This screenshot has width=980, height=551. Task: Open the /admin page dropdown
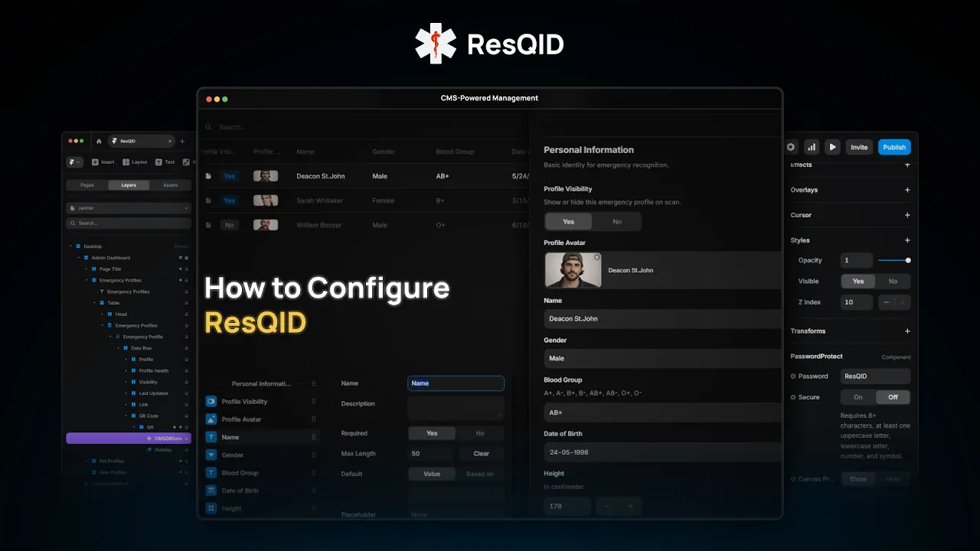[129, 208]
